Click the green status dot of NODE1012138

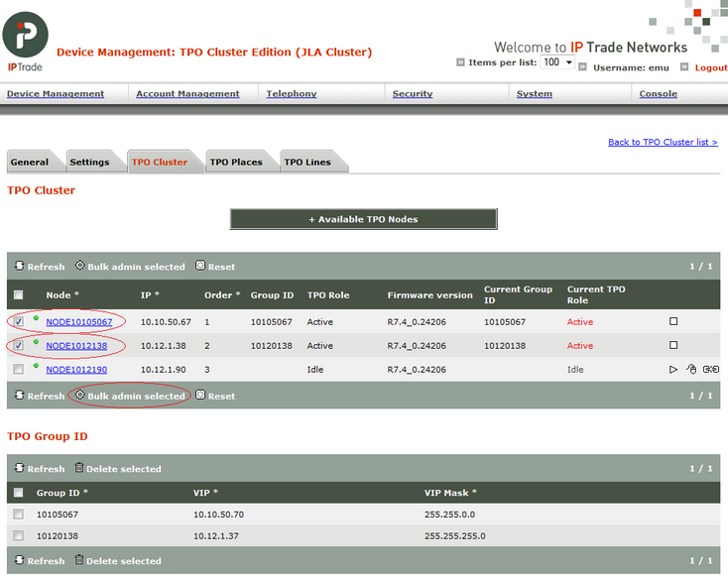(36, 342)
